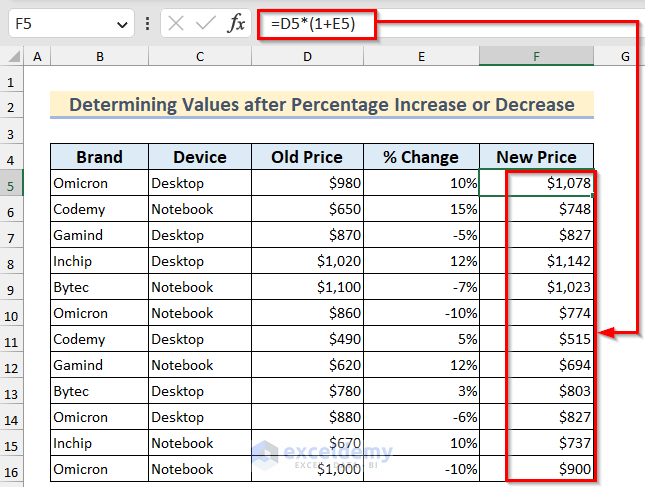
Task: Cancel the formula with the X icon
Action: 176,23
